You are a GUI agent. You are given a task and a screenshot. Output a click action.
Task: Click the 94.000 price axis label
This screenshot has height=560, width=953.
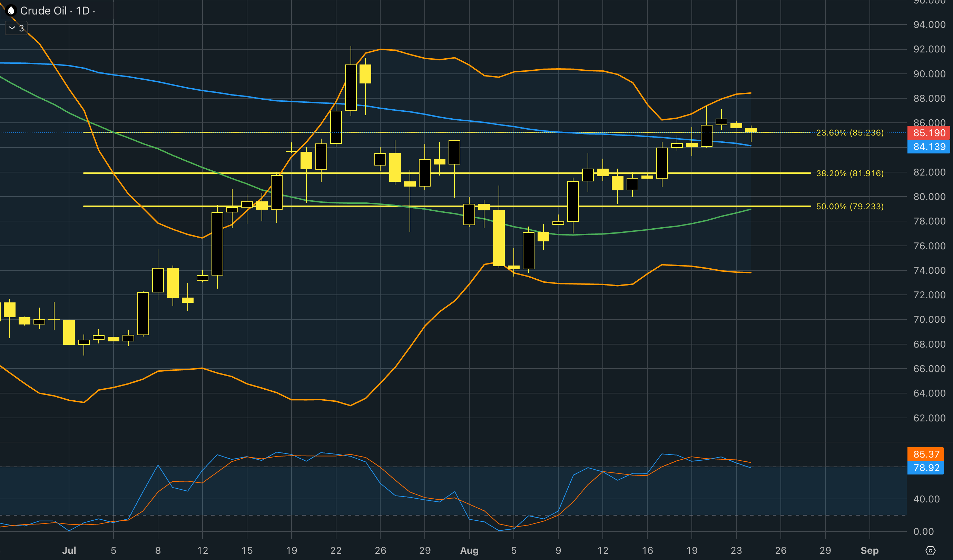pos(929,24)
